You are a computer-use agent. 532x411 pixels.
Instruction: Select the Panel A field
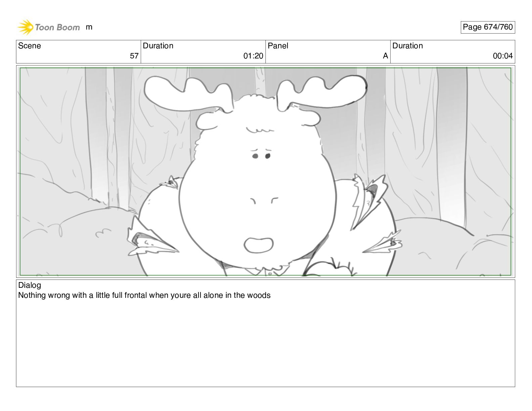328,52
